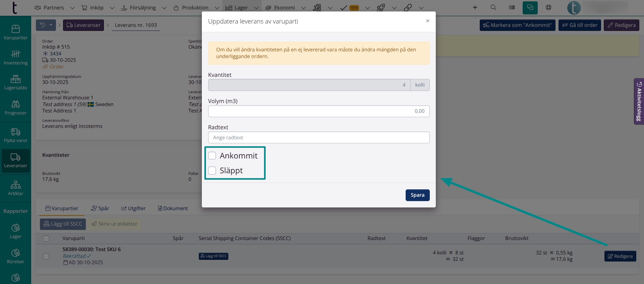Tick the Släppt checkbox
The image size is (644, 284).
pos(212,171)
